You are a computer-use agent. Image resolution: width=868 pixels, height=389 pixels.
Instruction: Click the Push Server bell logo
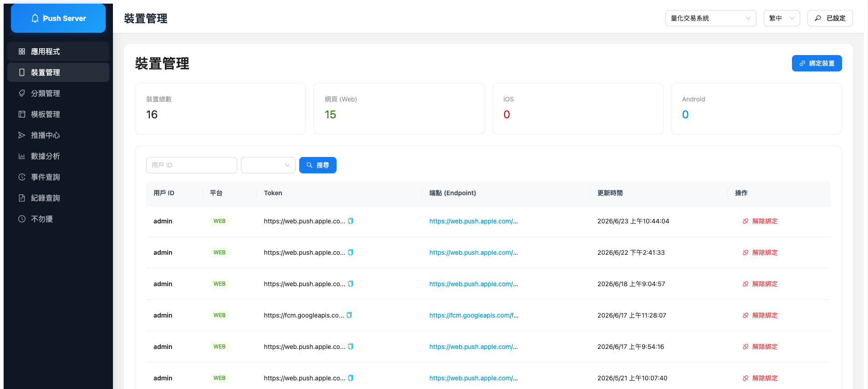click(35, 18)
